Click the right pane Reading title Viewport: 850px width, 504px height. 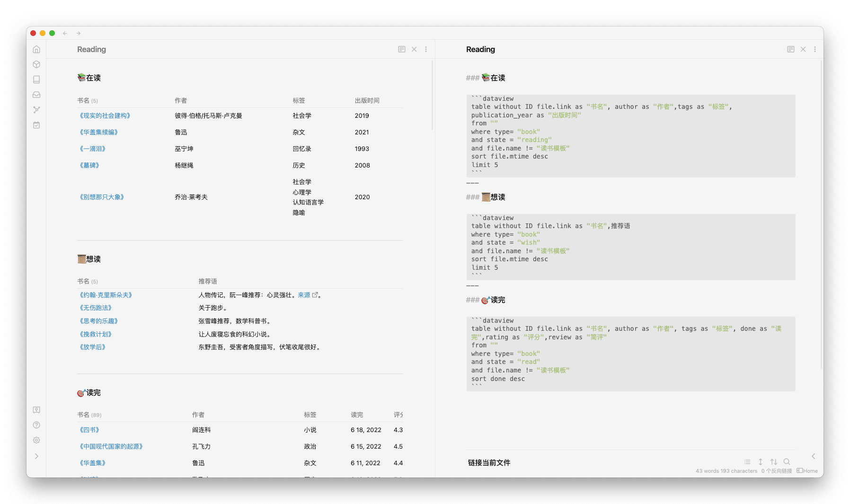click(480, 49)
